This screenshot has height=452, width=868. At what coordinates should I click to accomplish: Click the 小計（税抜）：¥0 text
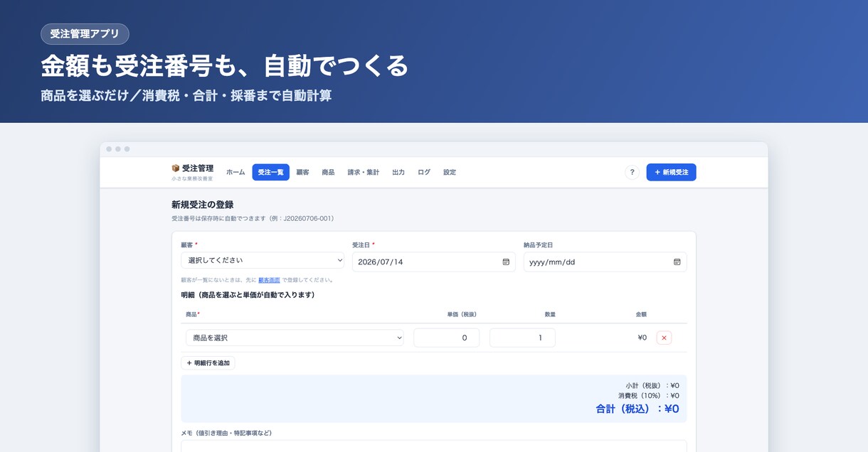click(x=652, y=385)
